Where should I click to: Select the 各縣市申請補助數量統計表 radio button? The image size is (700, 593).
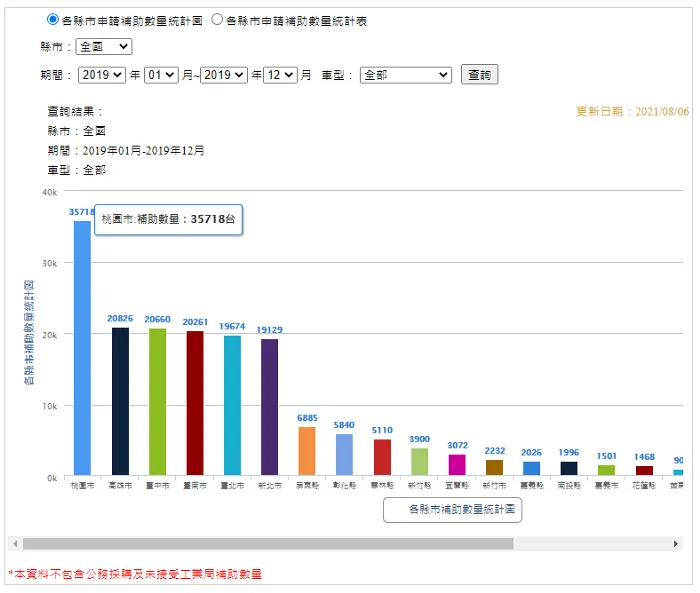point(217,19)
